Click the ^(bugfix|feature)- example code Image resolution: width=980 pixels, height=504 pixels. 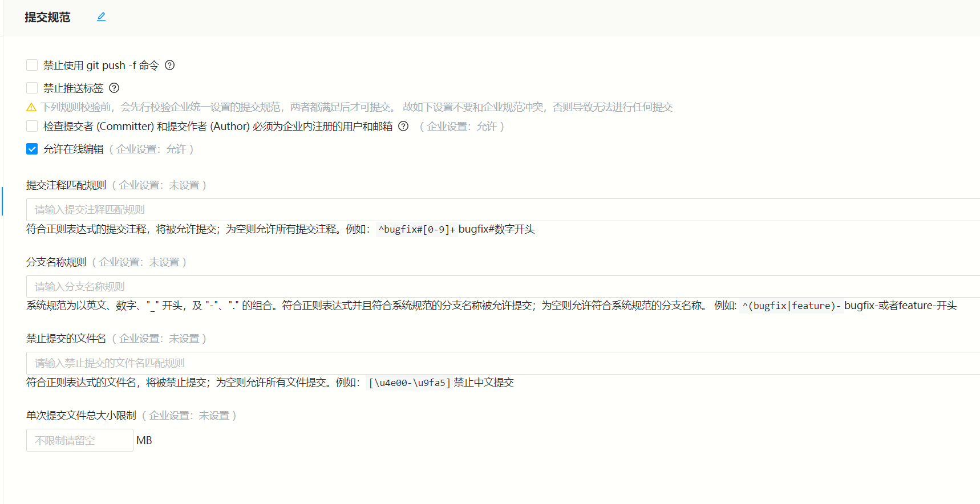coord(791,306)
